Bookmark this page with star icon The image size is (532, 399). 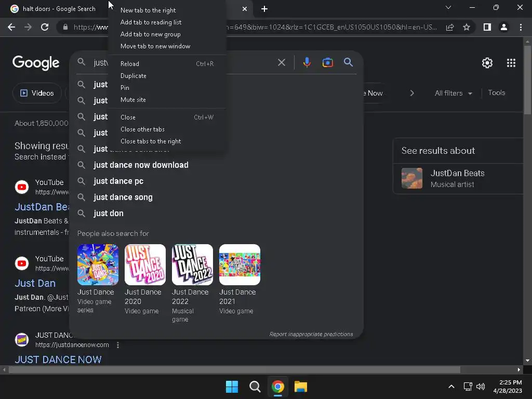point(467,27)
